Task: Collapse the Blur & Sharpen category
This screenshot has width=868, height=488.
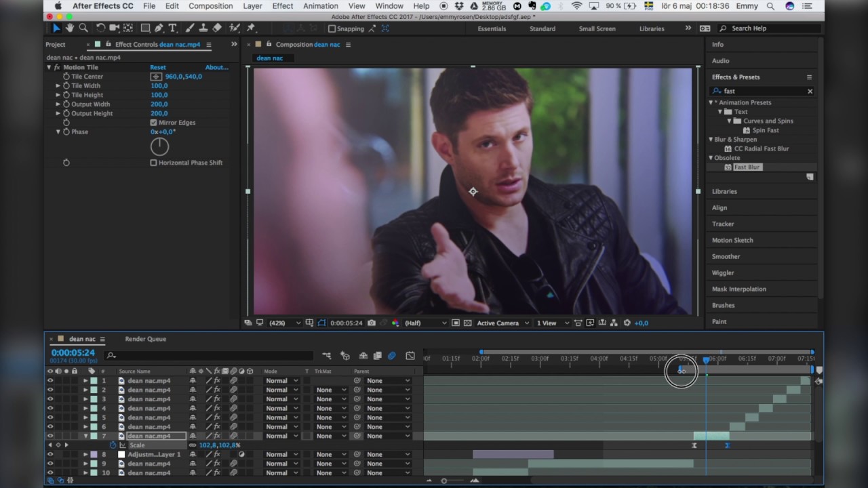Action: coord(711,140)
